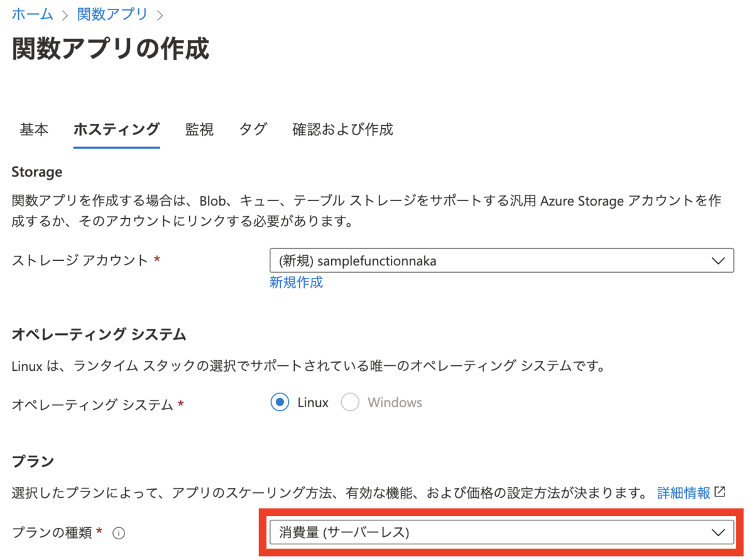Open the 詳細情報 link about plans
The width and height of the screenshot is (754, 560).
point(683,493)
